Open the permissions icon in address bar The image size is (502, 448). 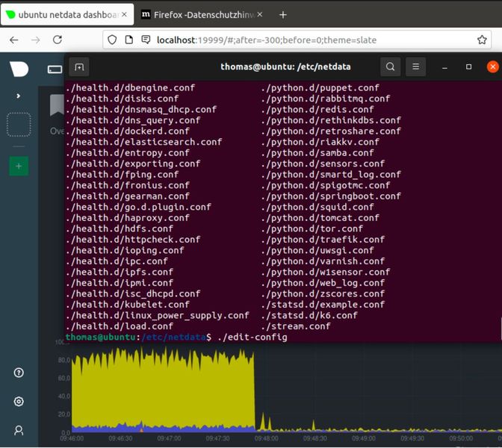pyautogui.click(x=146, y=40)
